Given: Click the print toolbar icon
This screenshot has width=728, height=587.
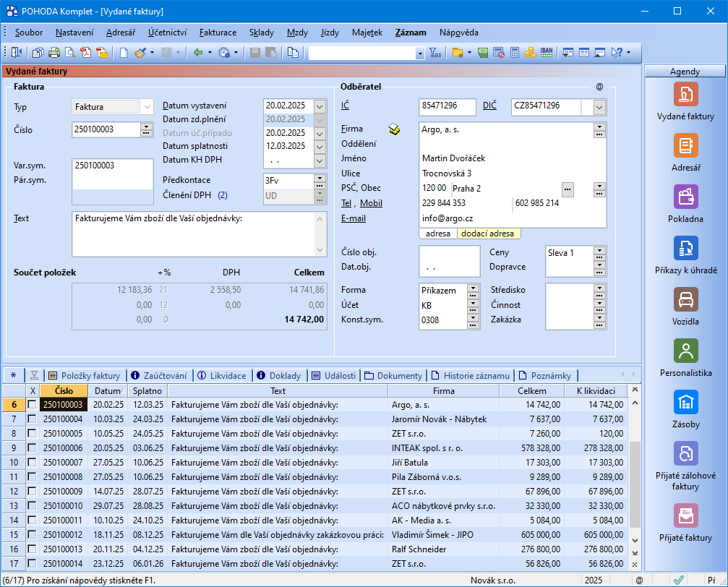Looking at the screenshot, I should (53, 53).
